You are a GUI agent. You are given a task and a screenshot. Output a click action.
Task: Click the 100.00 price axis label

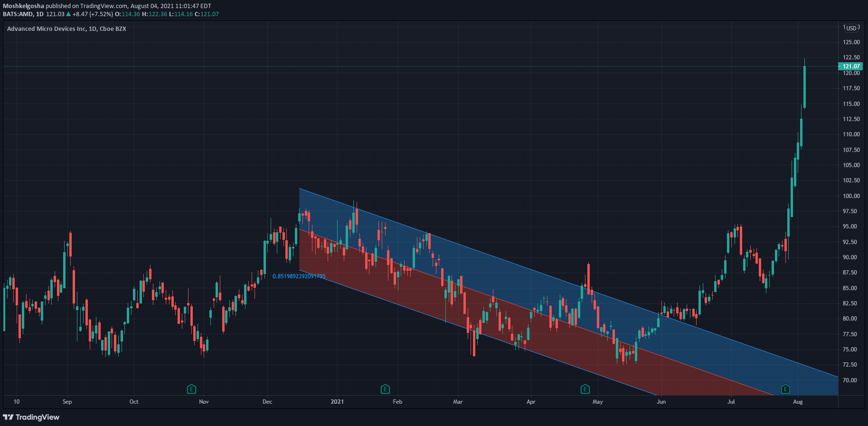point(851,196)
